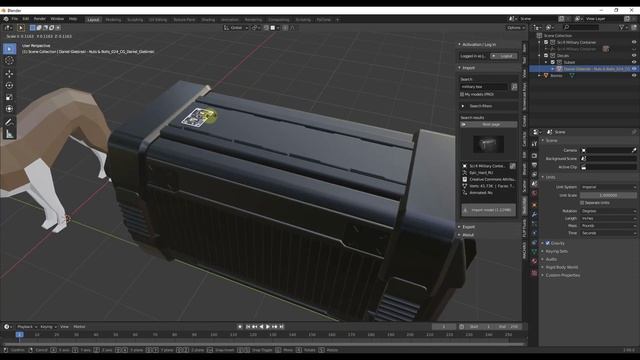Open the Window menu
Viewport: 640px width, 360px height.
pyautogui.click(x=57, y=19)
